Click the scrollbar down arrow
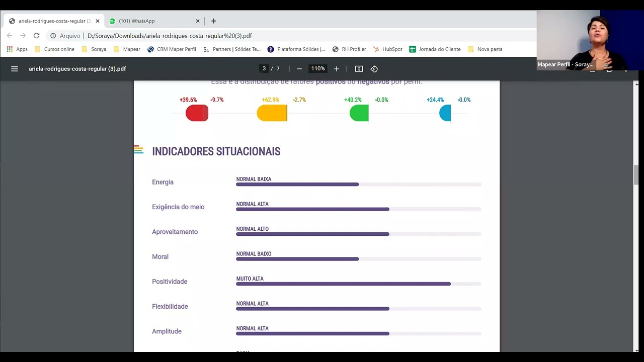 point(636,350)
